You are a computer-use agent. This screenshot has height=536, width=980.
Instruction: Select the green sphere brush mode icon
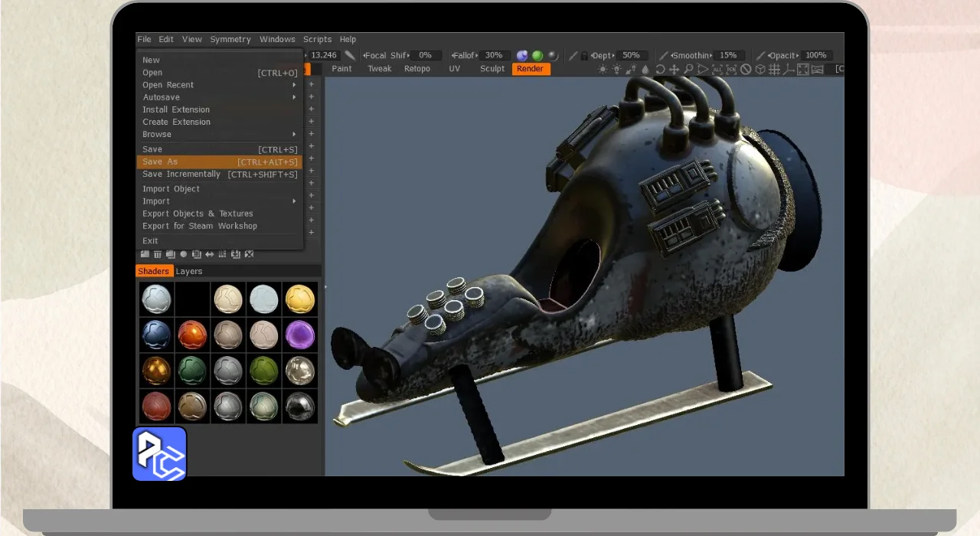(x=537, y=55)
